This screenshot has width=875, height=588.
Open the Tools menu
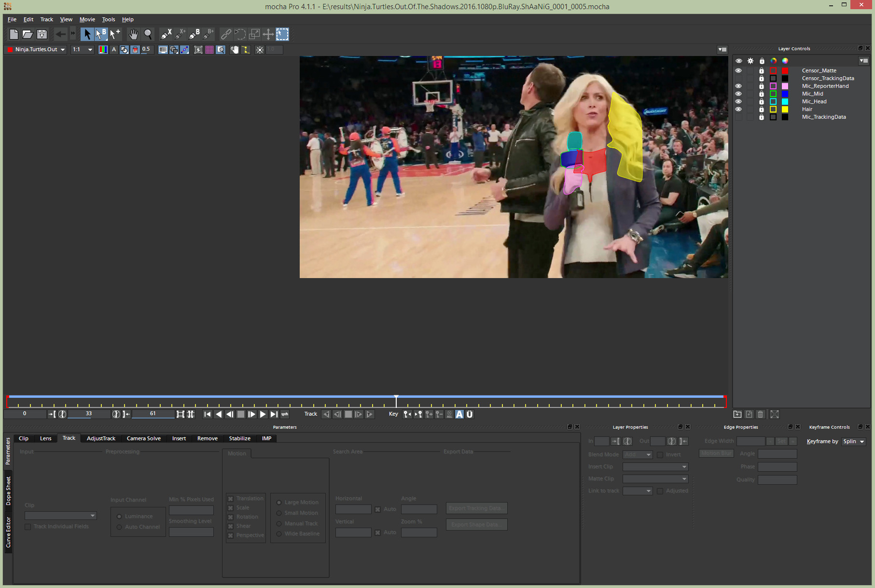(109, 19)
